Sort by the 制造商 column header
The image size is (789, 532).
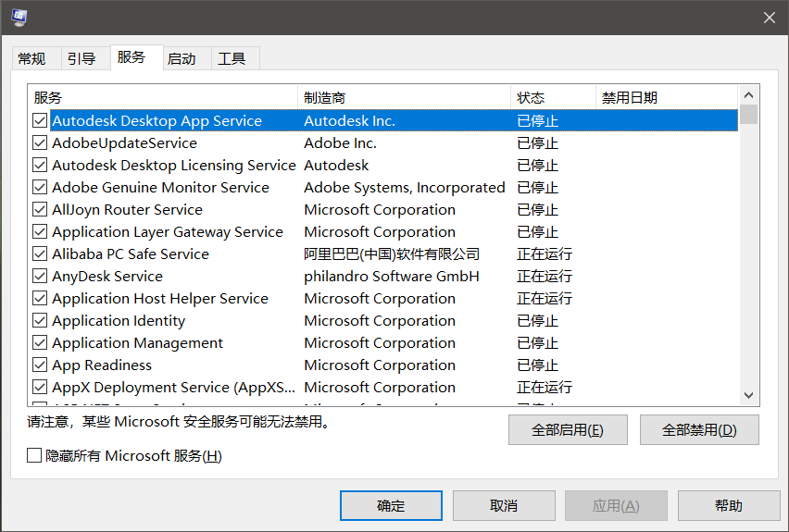point(405,97)
